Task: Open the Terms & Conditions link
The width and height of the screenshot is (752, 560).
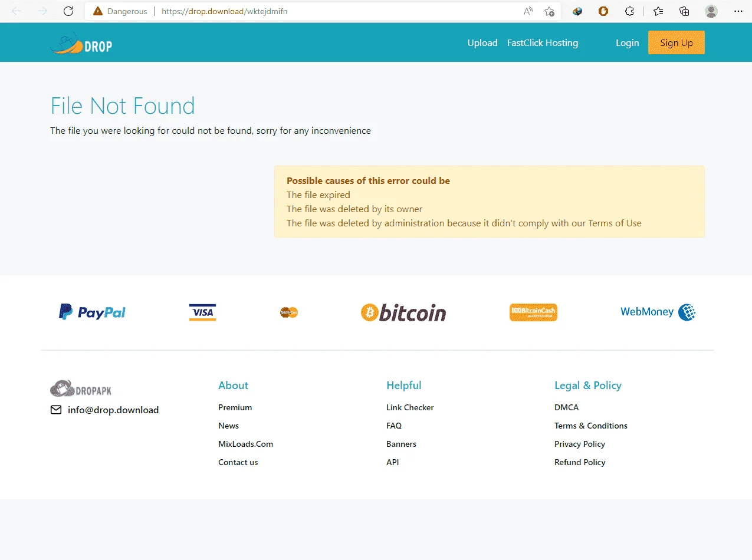Action: point(590,426)
